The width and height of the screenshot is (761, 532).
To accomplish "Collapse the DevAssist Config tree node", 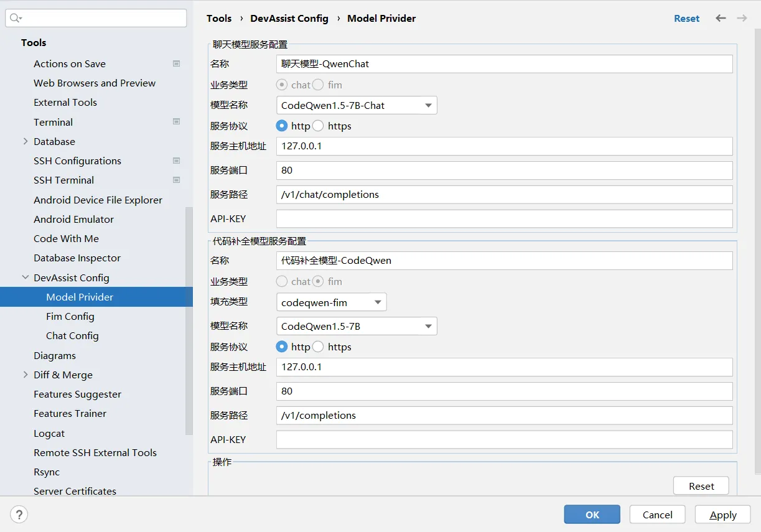I will 26,278.
